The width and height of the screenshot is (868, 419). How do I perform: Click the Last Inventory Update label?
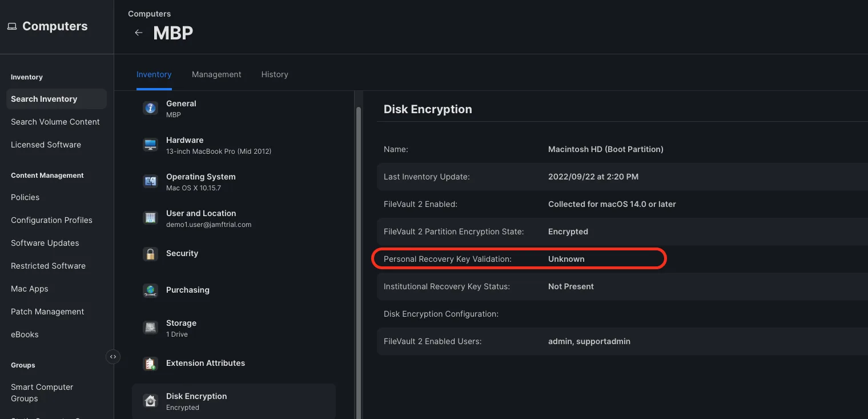(425, 177)
